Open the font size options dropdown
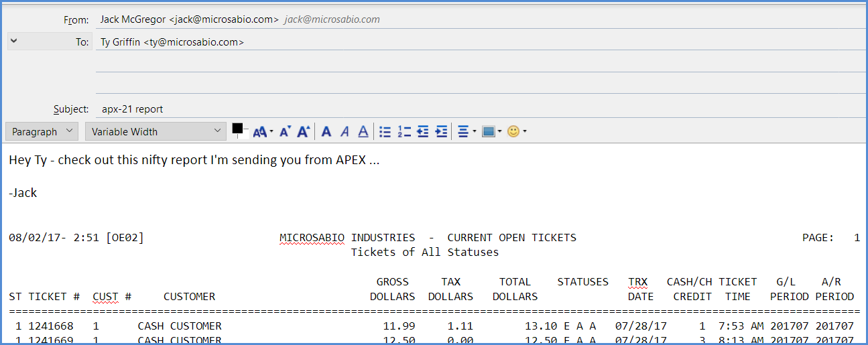 tap(262, 132)
